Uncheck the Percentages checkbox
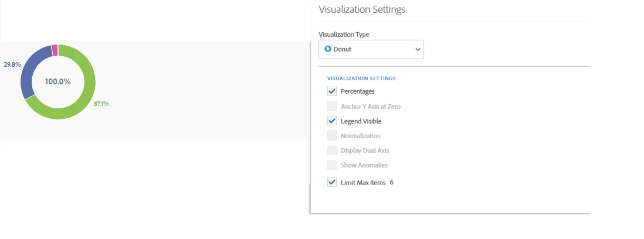 333,91
